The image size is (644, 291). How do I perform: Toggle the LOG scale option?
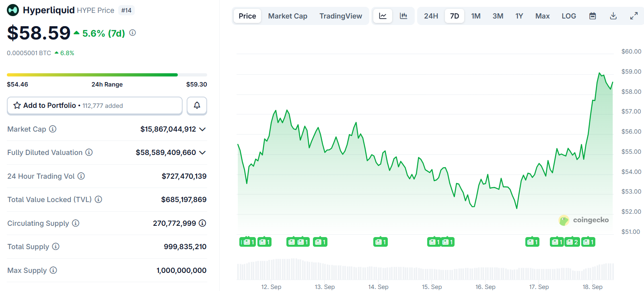click(569, 16)
